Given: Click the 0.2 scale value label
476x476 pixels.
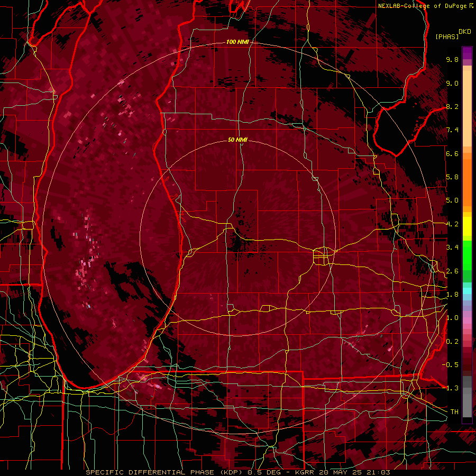Looking at the screenshot, I should [x=452, y=342].
